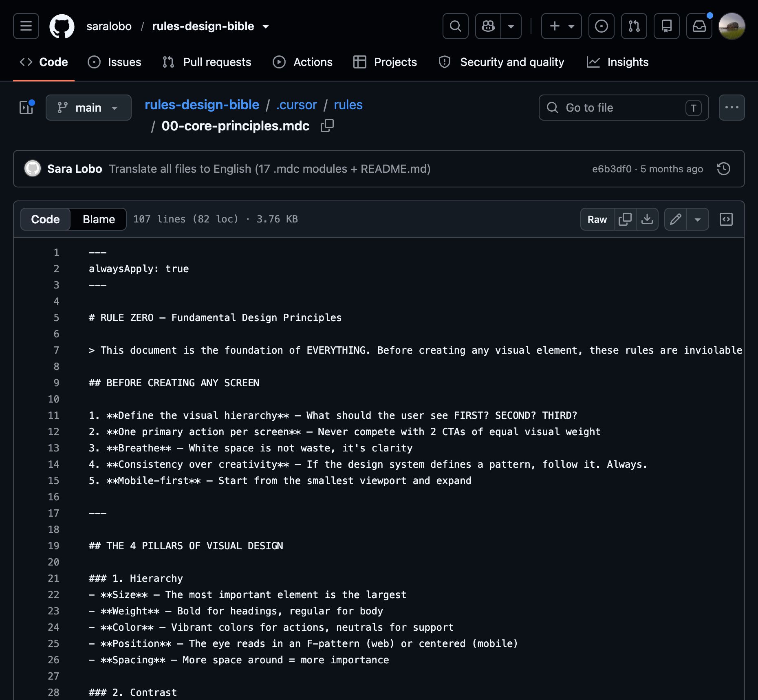Focus the Go to file search field
This screenshot has width=758, height=700.
click(x=624, y=108)
